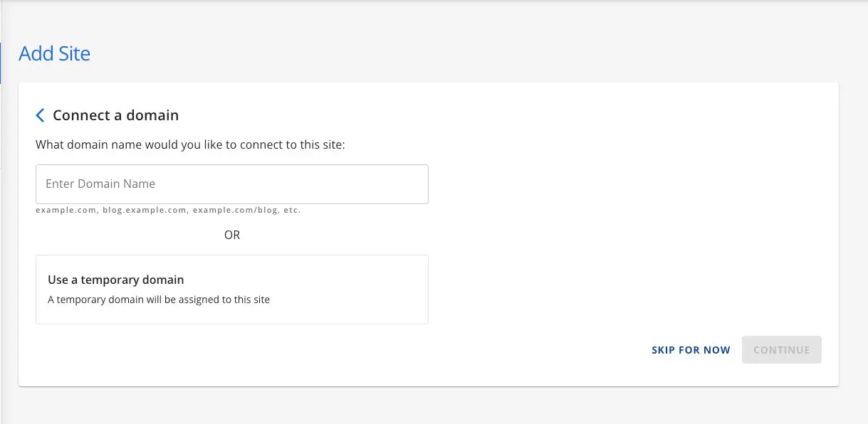Image resolution: width=868 pixels, height=424 pixels.
Task: Focus the Enter Domain Name field
Action: pos(232,184)
